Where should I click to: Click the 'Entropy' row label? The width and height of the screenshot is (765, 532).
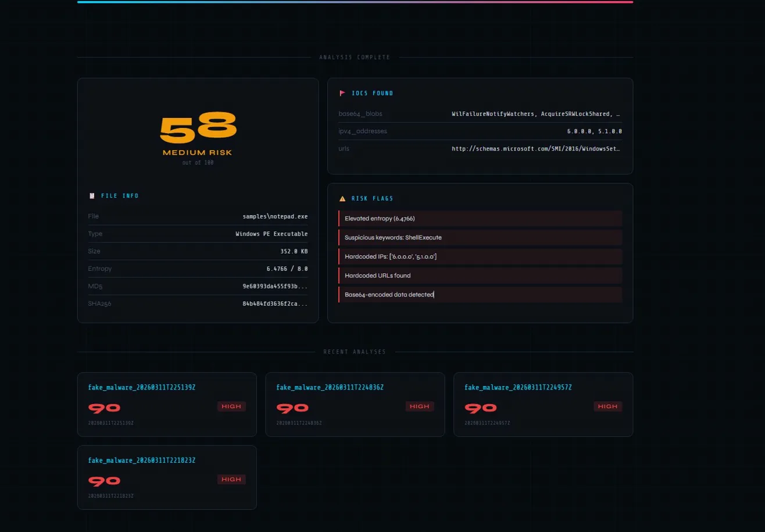(100, 269)
